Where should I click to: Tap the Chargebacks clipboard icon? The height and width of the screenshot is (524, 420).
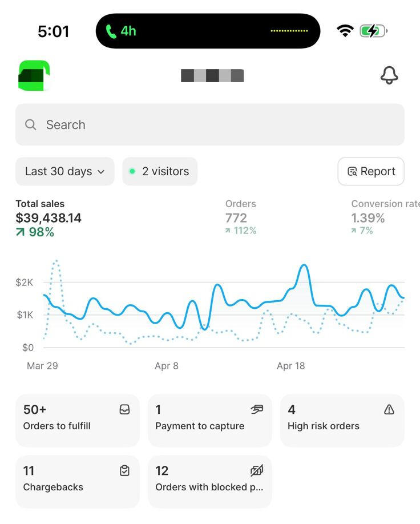[124, 470]
